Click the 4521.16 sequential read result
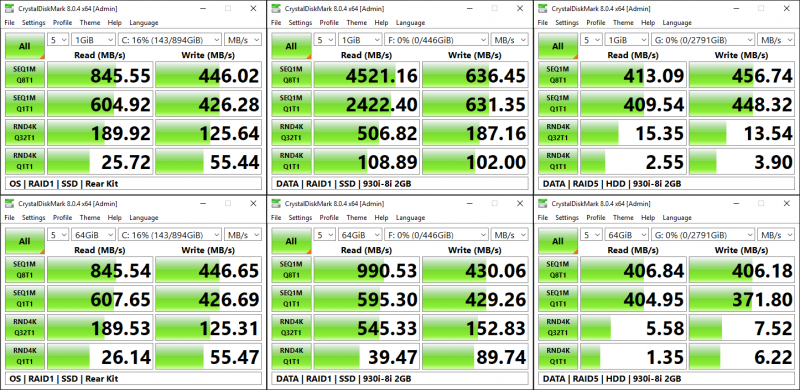This screenshot has height=390, width=800. click(x=366, y=76)
